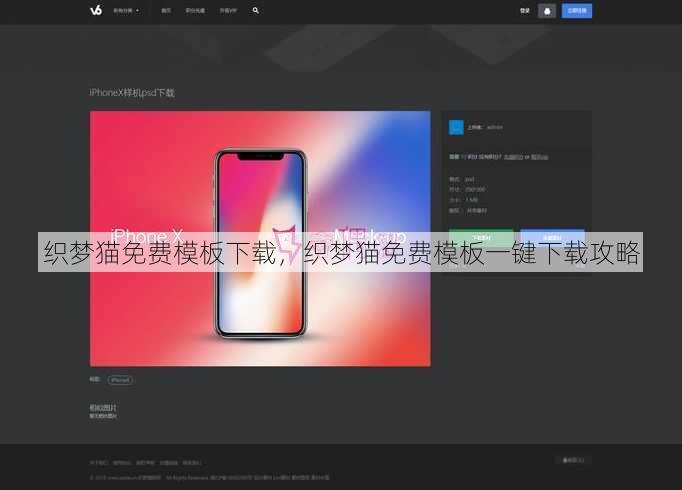Click the first footer link in link row

(x=99, y=463)
